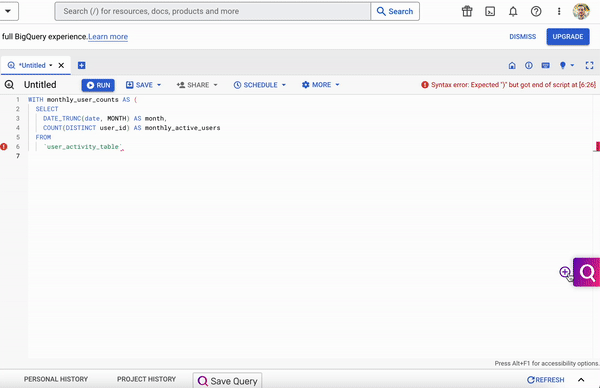Open the purple magnifier extension widget
This screenshot has width=600, height=388.
tap(587, 272)
